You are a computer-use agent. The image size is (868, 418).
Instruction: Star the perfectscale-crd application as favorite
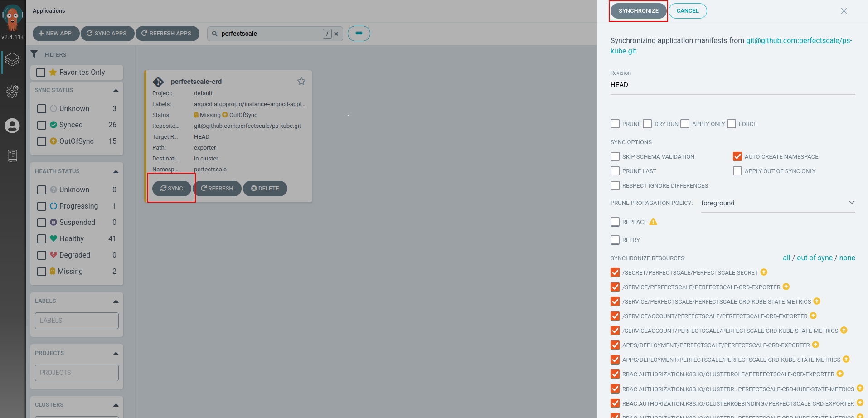[301, 81]
